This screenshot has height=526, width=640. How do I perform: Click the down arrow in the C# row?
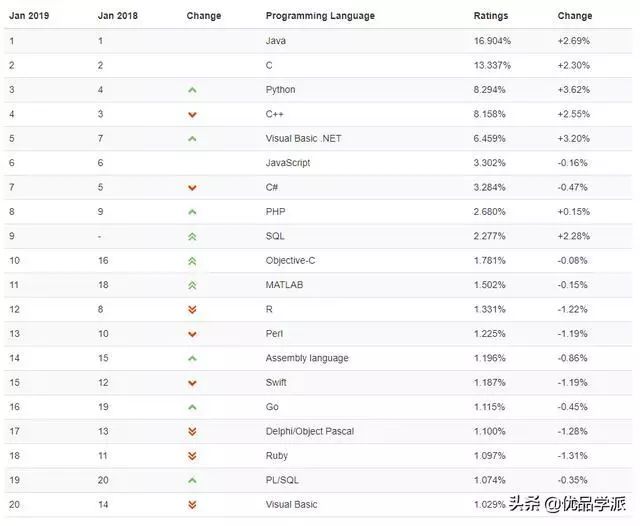192,188
